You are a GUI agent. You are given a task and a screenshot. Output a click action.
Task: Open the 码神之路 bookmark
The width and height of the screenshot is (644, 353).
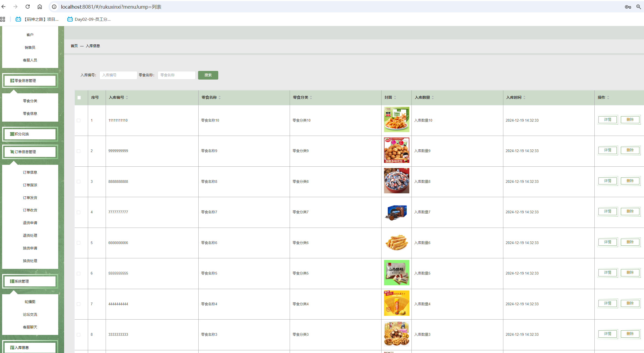(37, 19)
